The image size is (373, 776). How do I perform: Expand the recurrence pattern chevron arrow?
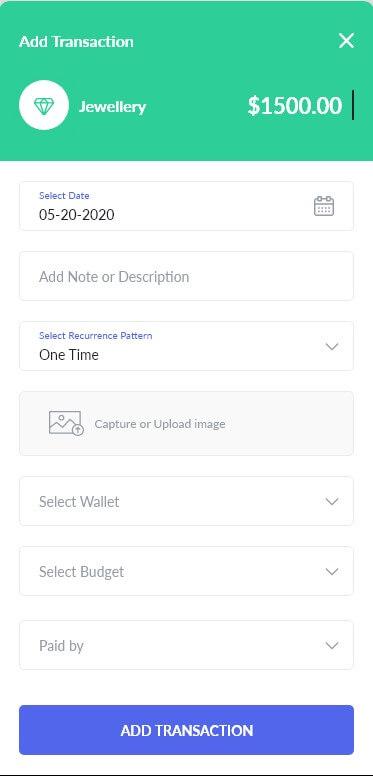[332, 346]
